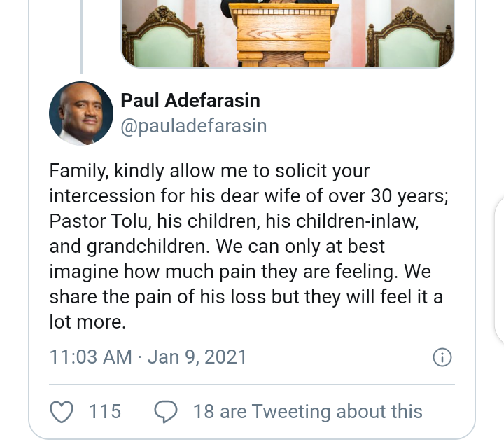Open the tweet info icon
The image size is (504, 442).
coord(442,357)
